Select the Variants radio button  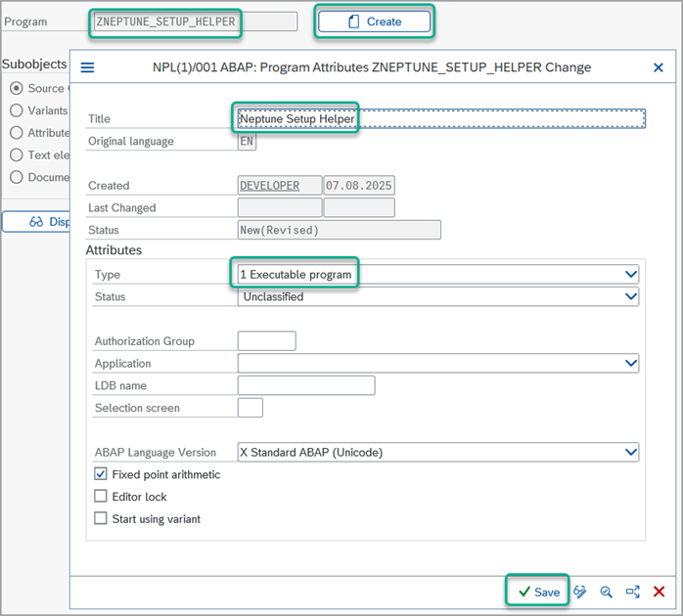pyautogui.click(x=16, y=110)
